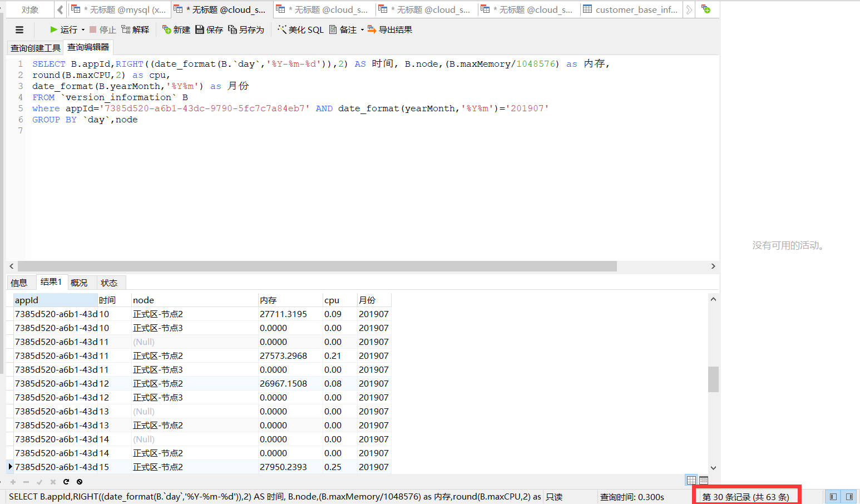Place cursor on SQL line 5 where clause

(x=290, y=108)
